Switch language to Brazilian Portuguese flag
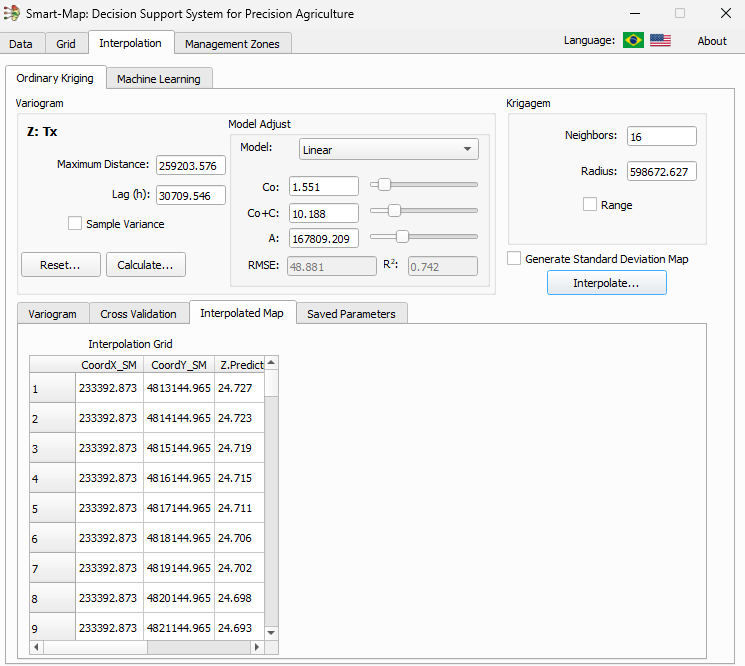 click(632, 40)
